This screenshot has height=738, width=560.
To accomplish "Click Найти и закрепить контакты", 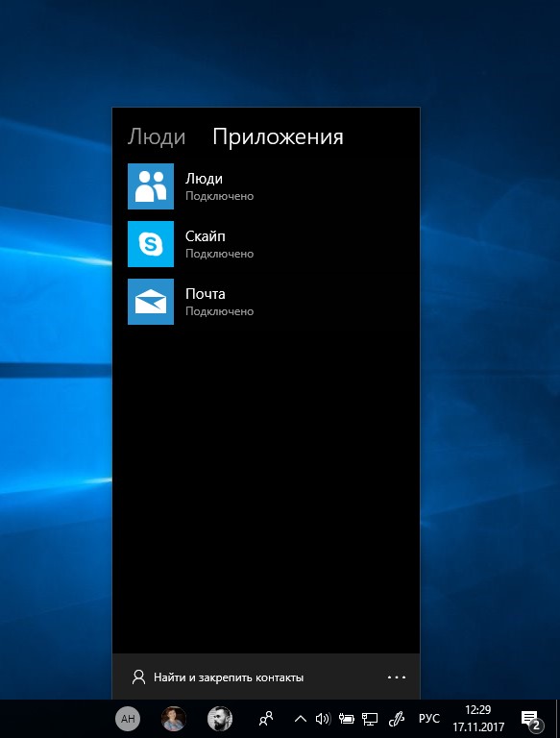I will (229, 677).
